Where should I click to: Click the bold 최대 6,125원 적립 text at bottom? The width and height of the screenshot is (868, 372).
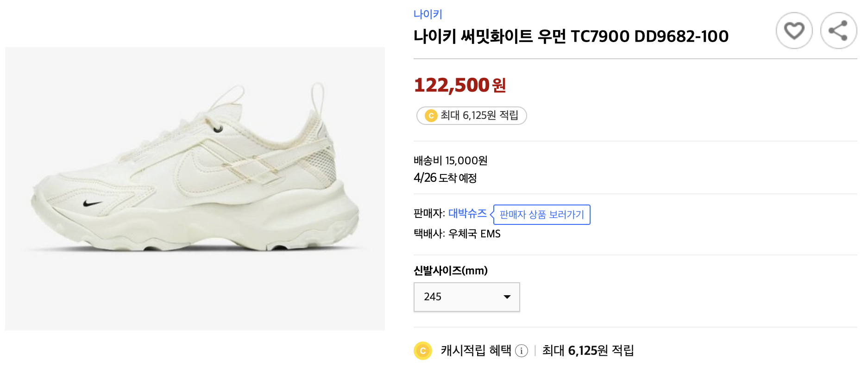pyautogui.click(x=586, y=351)
